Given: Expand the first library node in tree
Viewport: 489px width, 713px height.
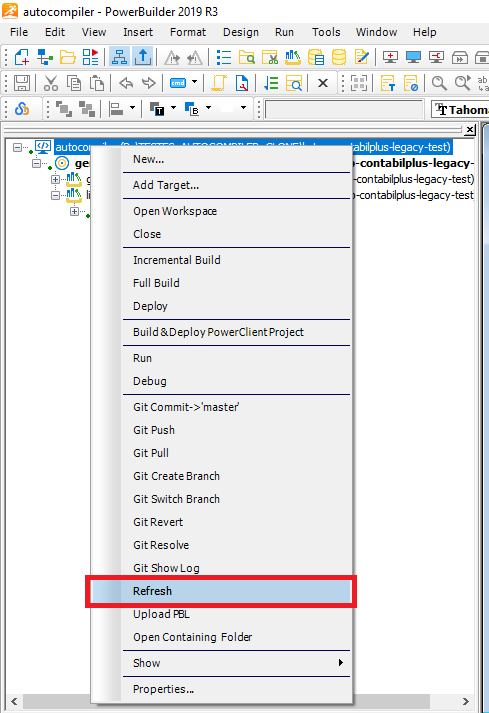Looking at the screenshot, I should (55, 179).
